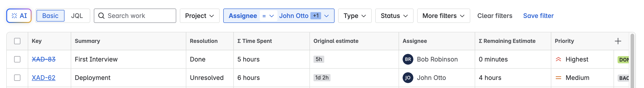Open the Status filter dropdown

pyautogui.click(x=394, y=16)
